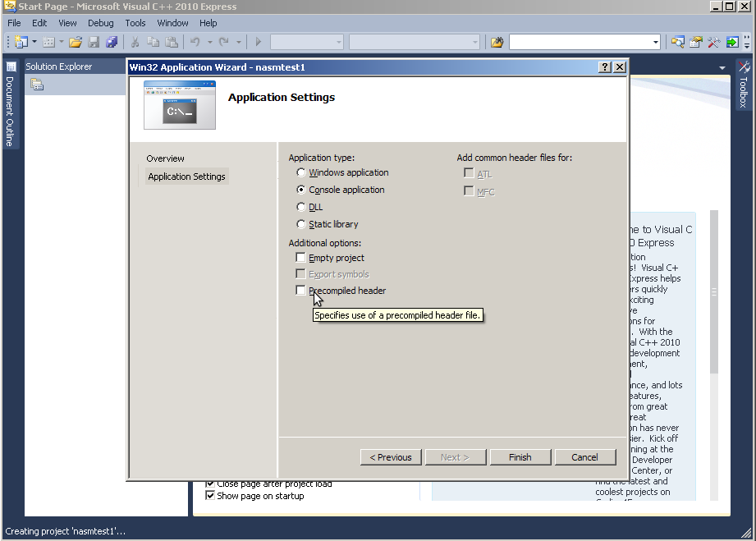
Task: Enable the Empty project checkbox
Action: coord(300,258)
